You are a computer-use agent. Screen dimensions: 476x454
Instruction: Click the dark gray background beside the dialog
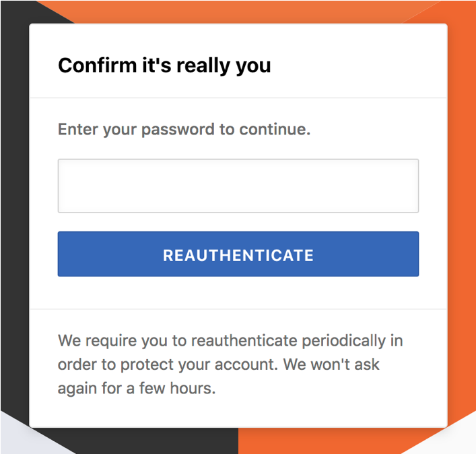coord(15,213)
